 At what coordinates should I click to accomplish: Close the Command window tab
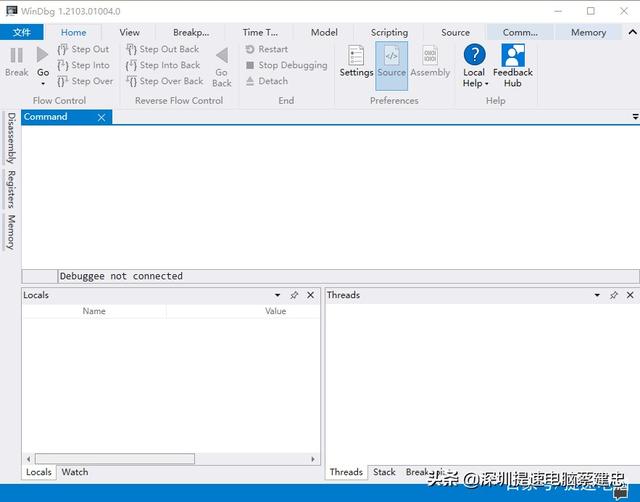point(102,118)
